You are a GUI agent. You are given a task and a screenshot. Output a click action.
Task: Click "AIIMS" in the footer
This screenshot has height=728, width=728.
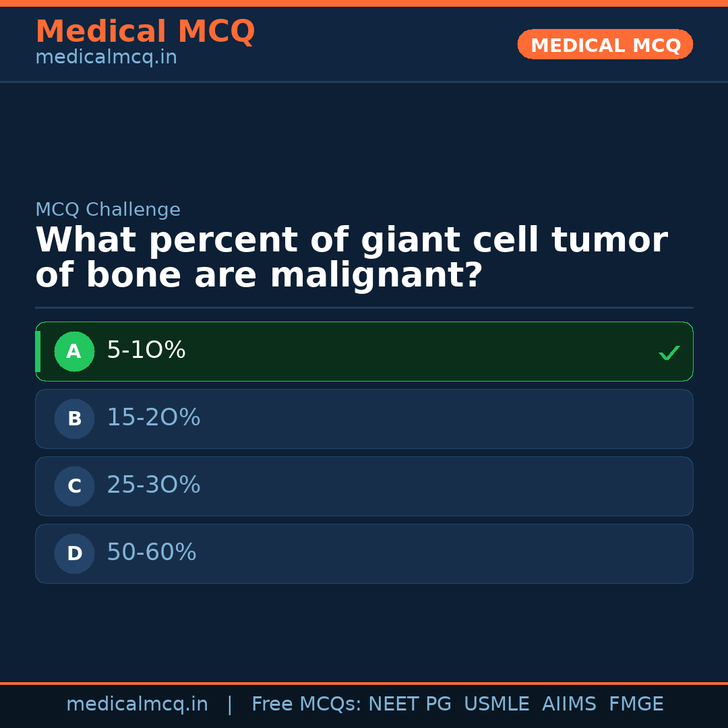(569, 704)
